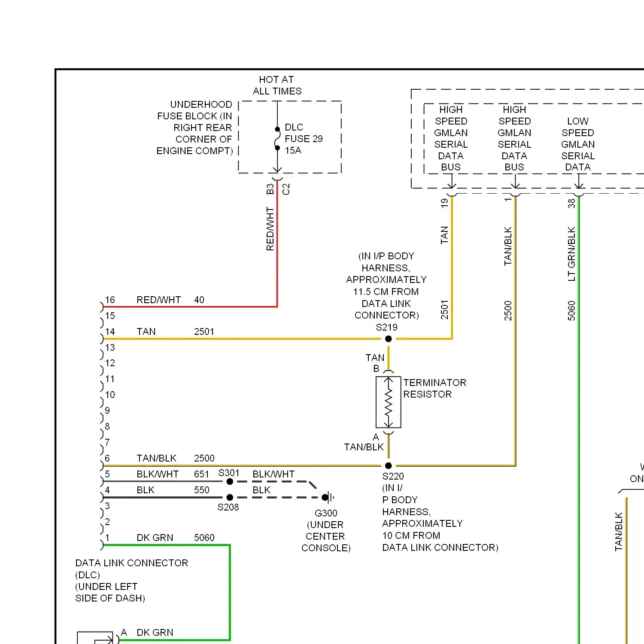The width and height of the screenshot is (644, 644).
Task: Click the terminator resistor zigzag symbol
Action: coord(389,402)
